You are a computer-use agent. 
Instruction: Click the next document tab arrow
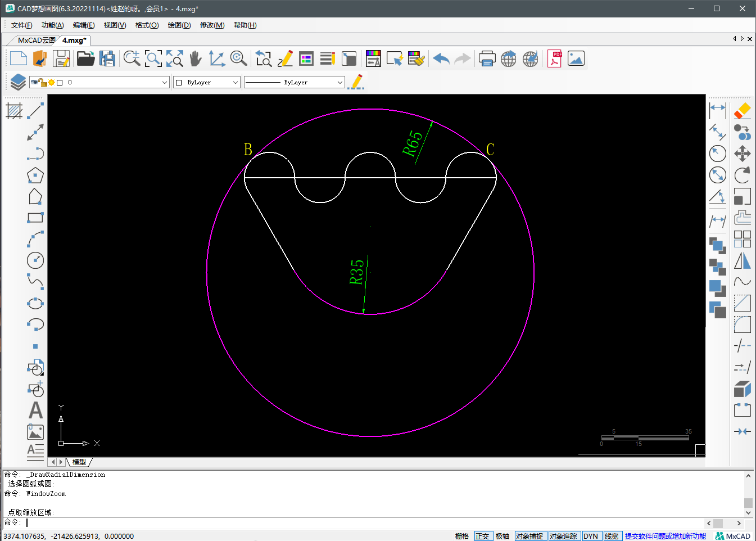[742, 39]
